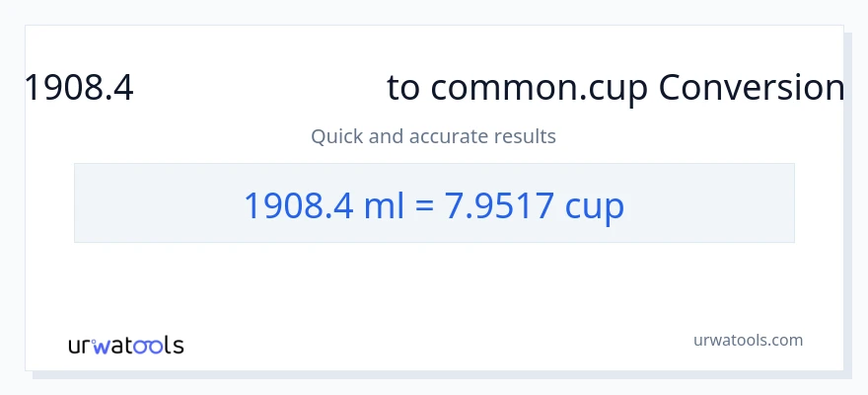Click the word "cup" in the result
Screen dimensions: 868x395
point(594,205)
